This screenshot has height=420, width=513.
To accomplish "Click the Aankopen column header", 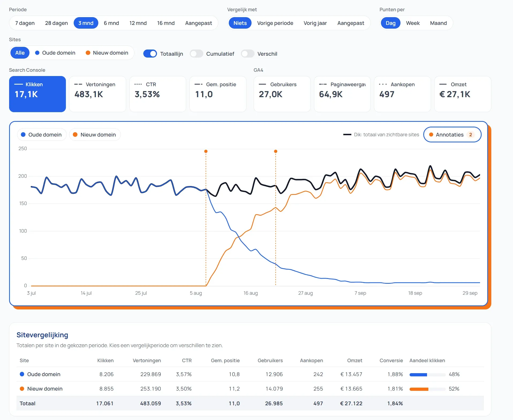I will click(311, 361).
